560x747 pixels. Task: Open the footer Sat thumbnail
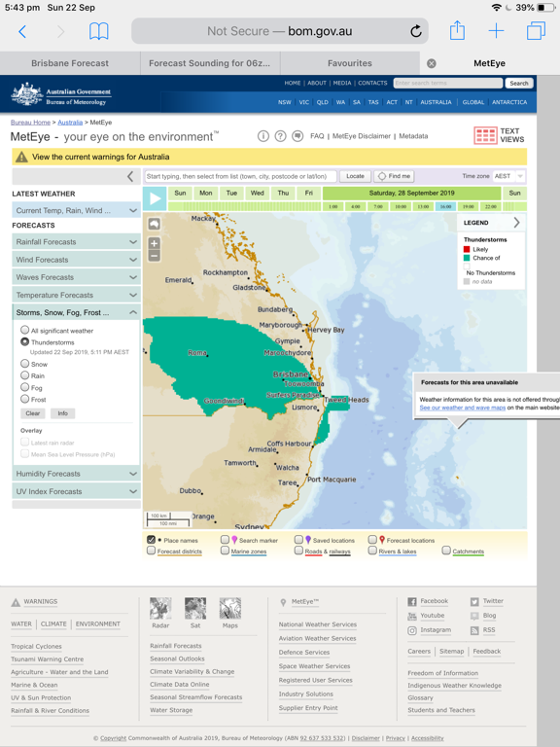tap(195, 608)
